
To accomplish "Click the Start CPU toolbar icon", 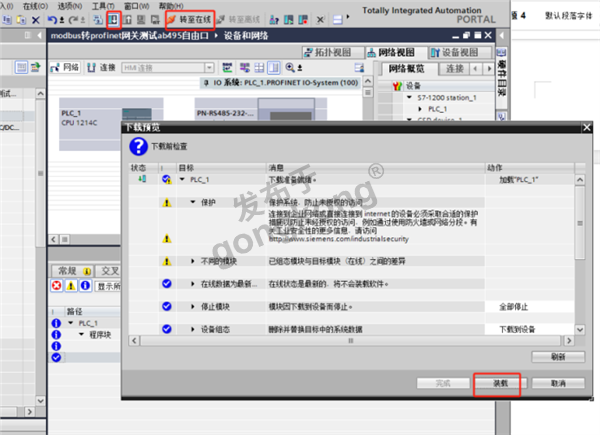I will coord(289,20).
